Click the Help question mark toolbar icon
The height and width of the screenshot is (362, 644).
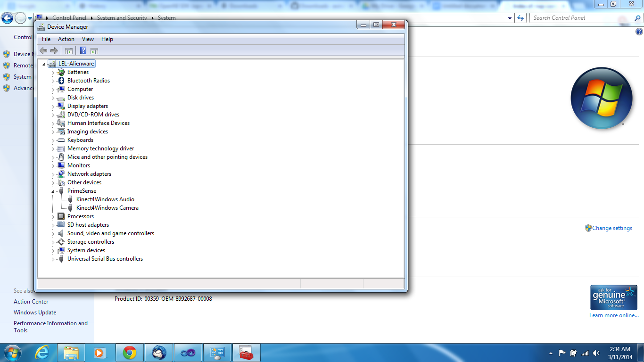(83, 51)
